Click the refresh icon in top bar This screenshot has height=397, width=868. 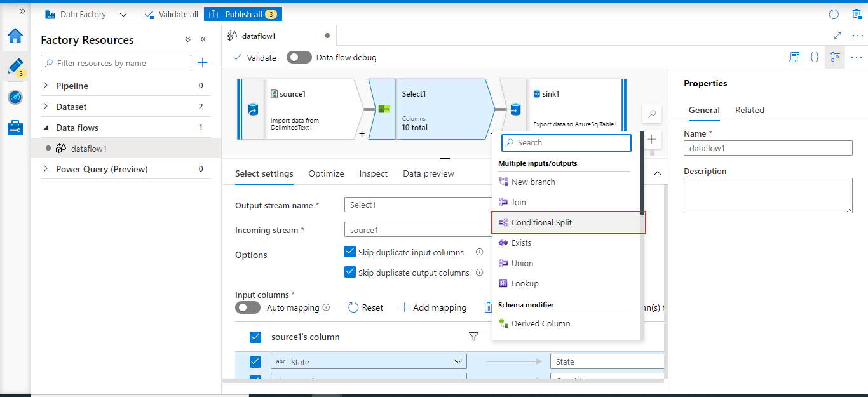coord(834,14)
